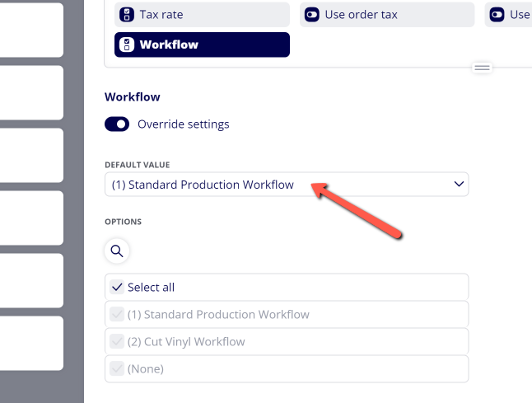Toggle the (1) Standard Production Workflow checkbox

tap(117, 314)
